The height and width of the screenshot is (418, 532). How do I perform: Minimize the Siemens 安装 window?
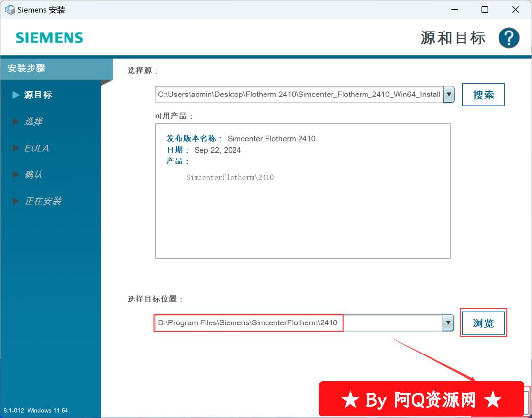(455, 10)
